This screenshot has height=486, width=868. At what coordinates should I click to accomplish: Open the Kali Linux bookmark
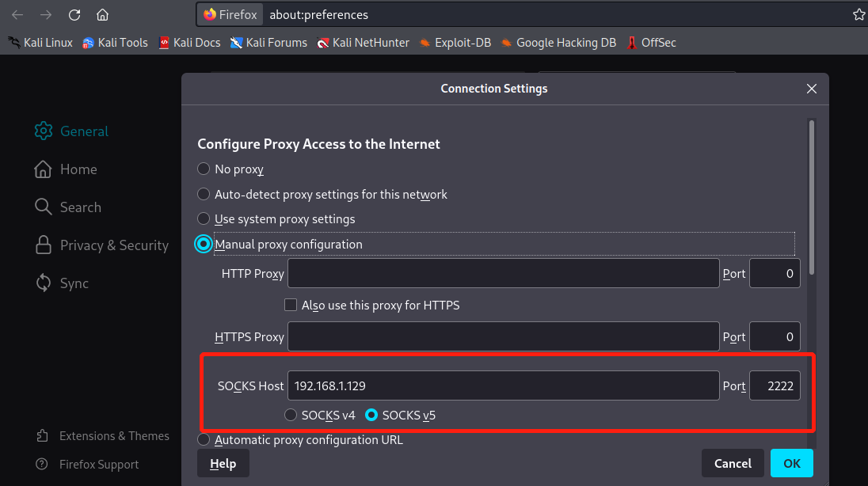click(x=40, y=43)
